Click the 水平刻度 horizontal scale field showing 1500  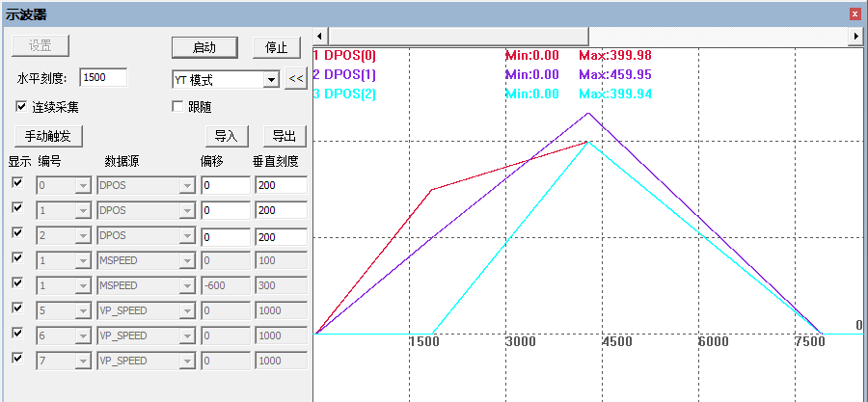click(x=103, y=77)
